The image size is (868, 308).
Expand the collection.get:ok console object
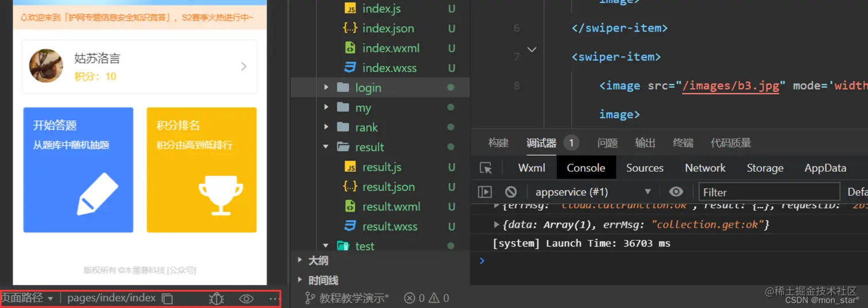coord(497,224)
